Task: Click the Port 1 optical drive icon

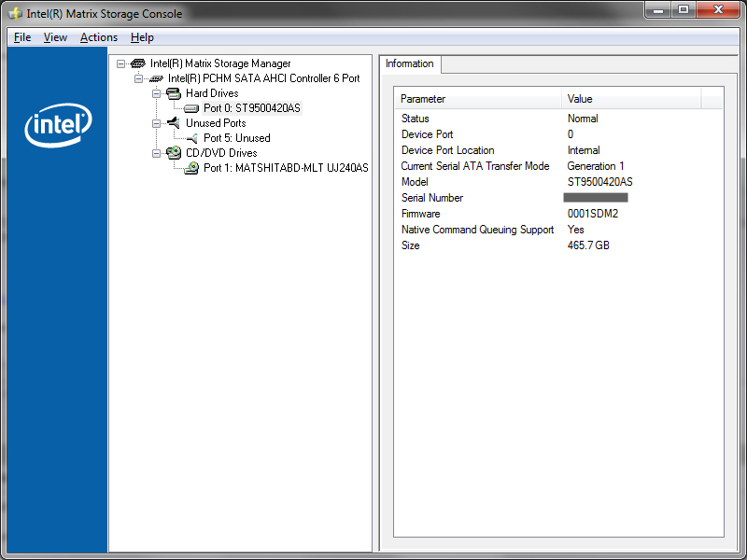Action: coord(191,168)
